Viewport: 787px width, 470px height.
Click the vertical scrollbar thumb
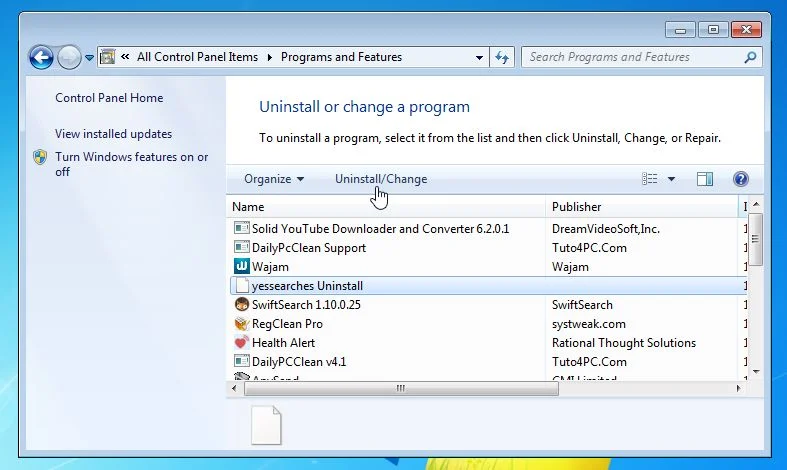coord(755,239)
